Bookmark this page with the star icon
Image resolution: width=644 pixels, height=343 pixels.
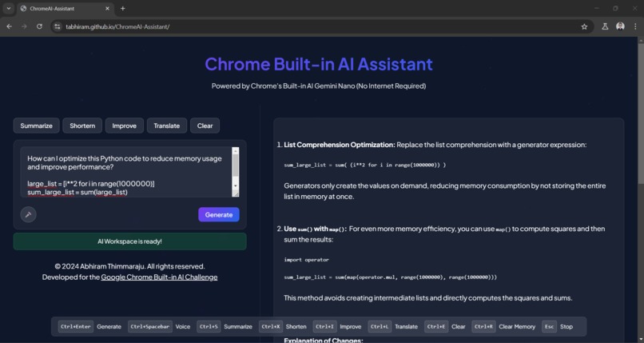584,26
